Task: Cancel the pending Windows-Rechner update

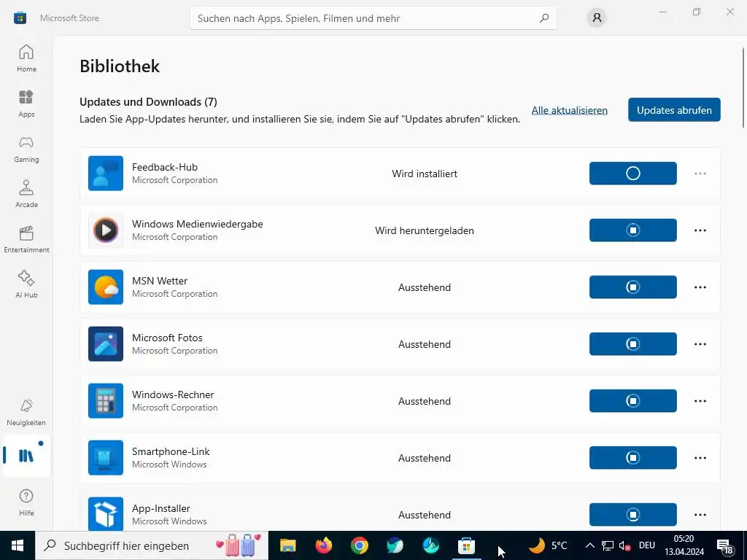Action: pyautogui.click(x=632, y=401)
